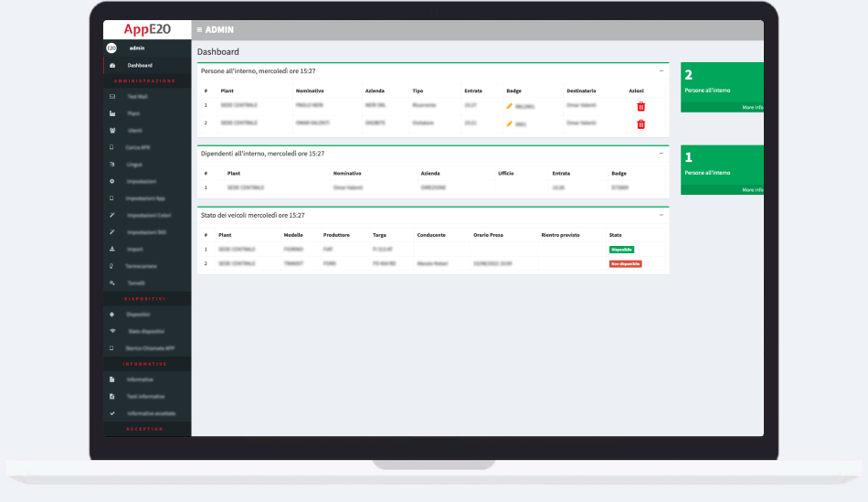Click the Carica APK phone icon
The width and height of the screenshot is (868, 502).
[111, 147]
